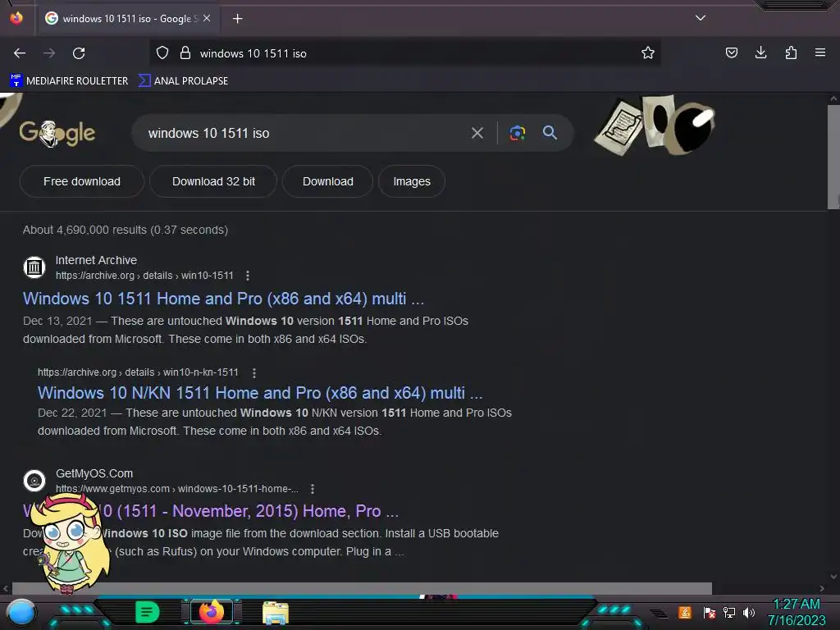Open the volume control

pos(749,612)
